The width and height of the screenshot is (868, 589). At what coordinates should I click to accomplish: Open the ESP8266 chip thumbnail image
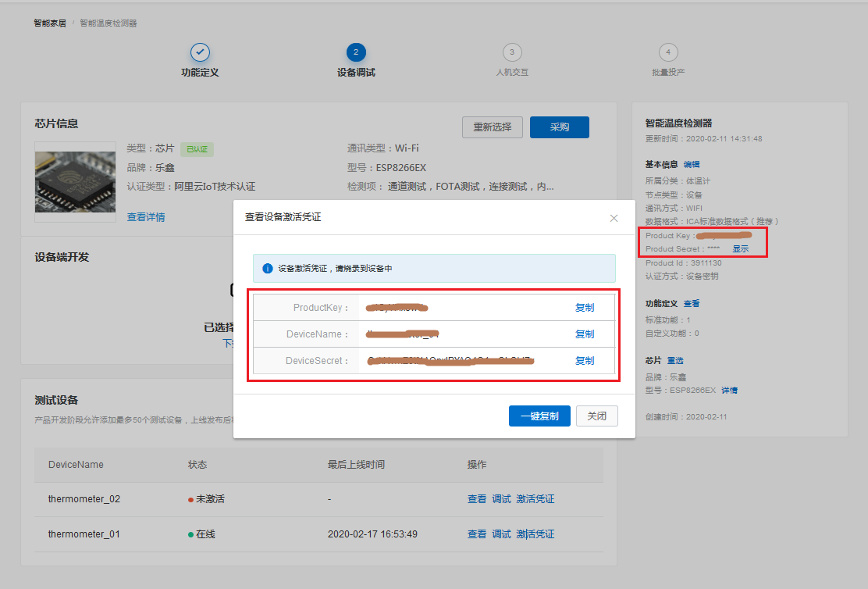click(75, 182)
